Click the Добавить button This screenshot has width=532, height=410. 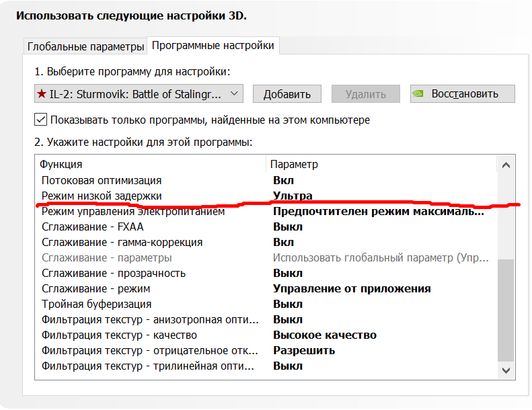coord(287,94)
